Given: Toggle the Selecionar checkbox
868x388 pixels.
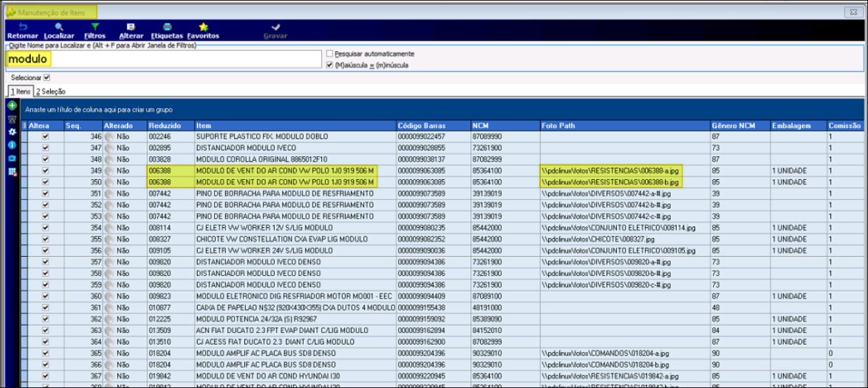Looking at the screenshot, I should tap(47, 77).
